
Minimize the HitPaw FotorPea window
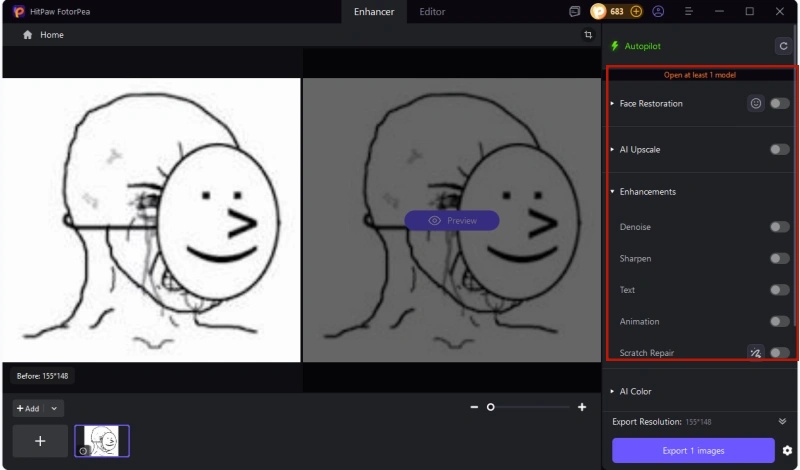click(x=719, y=11)
